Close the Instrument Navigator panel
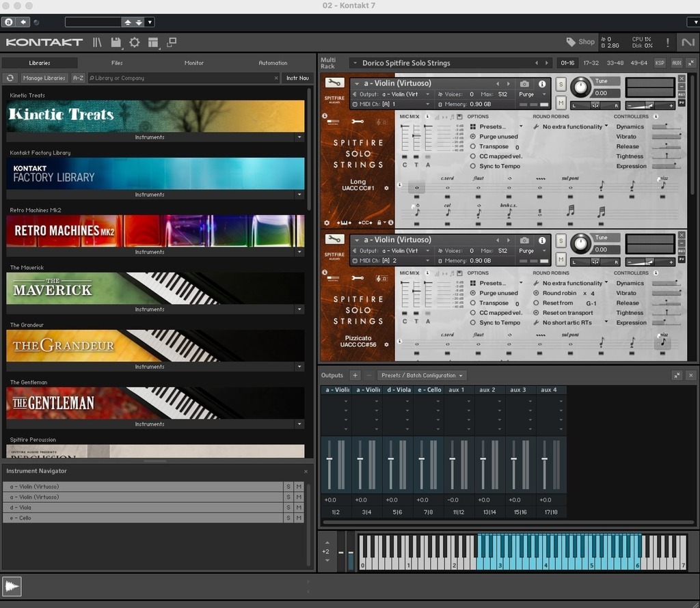 pos(306,471)
